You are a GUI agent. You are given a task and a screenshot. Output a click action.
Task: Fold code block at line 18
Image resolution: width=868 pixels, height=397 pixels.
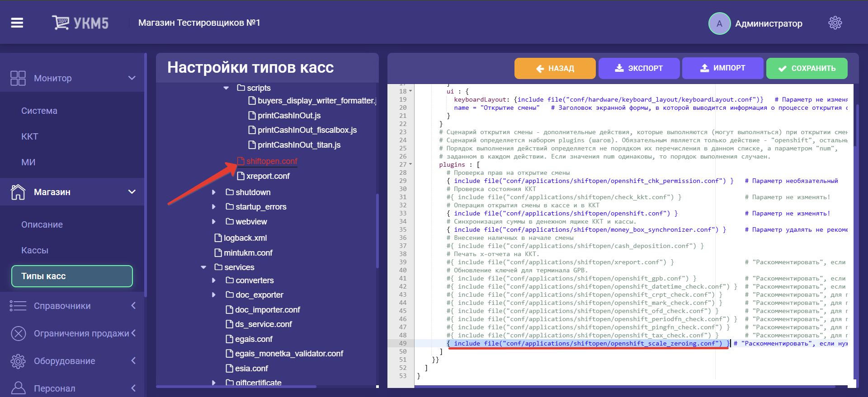[x=410, y=91]
